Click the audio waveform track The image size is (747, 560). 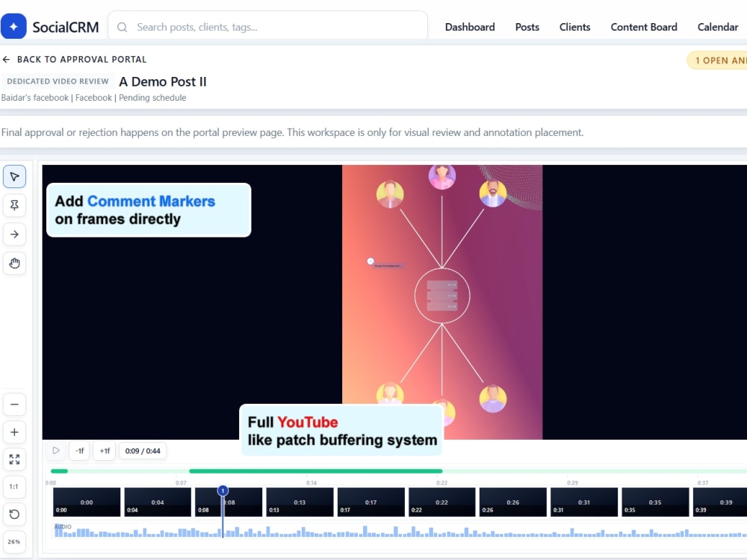(399, 530)
